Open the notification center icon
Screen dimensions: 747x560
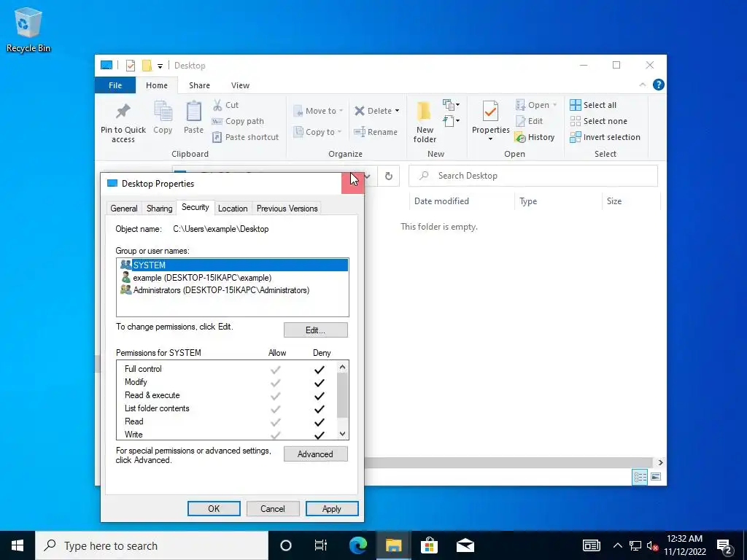pyautogui.click(x=725, y=545)
